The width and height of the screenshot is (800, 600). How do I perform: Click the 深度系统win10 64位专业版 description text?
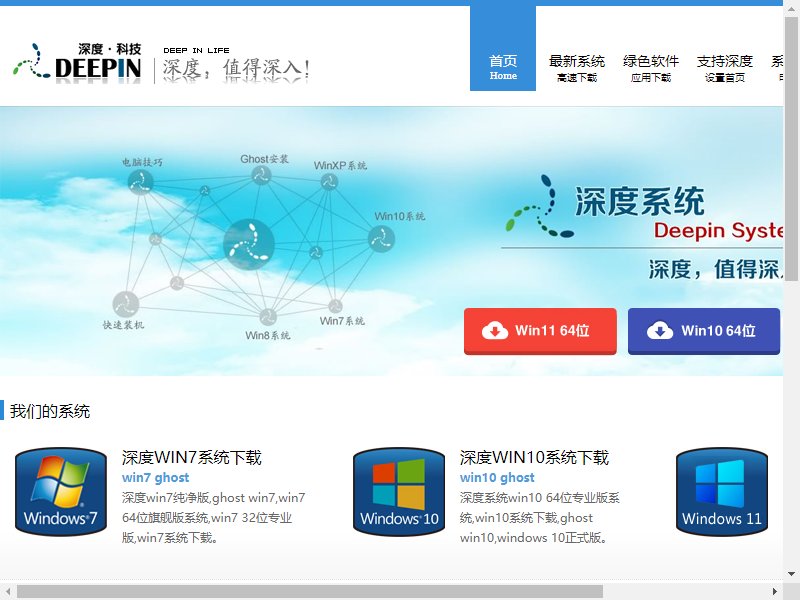pos(540,517)
